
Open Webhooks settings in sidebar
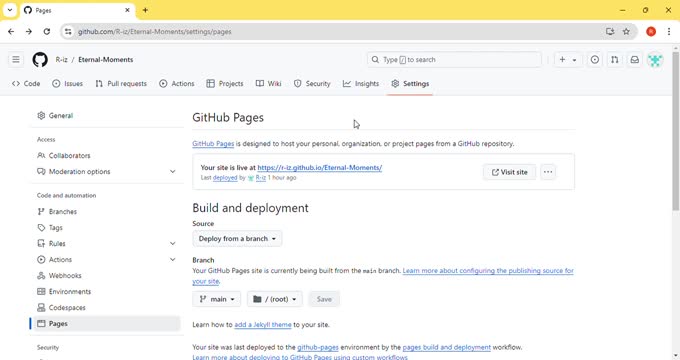coord(106,275)
